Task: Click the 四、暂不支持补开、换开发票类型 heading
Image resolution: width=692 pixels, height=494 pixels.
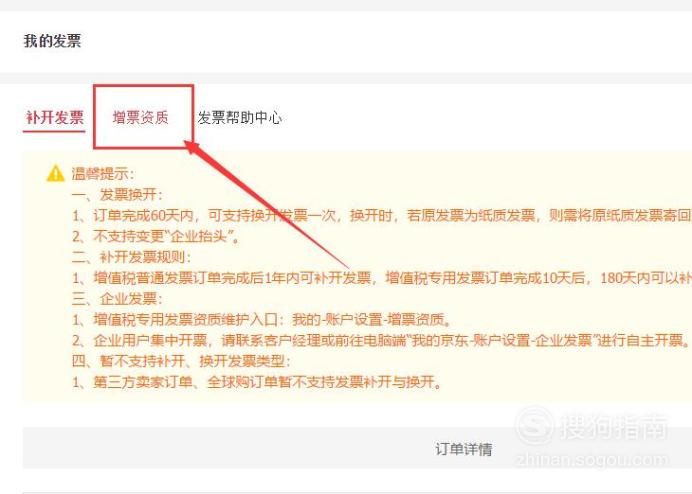Action: click(181, 361)
